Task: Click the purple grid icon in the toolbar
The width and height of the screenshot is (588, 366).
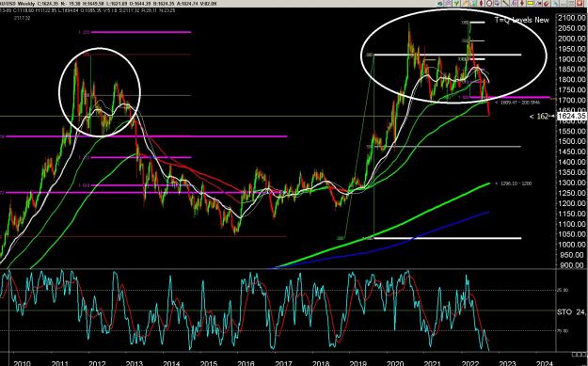Action: tap(448, 4)
